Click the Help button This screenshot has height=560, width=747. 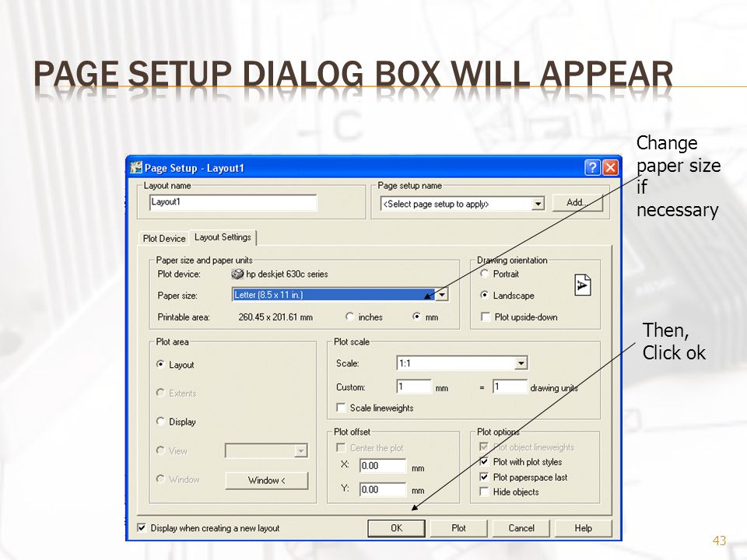[583, 527]
